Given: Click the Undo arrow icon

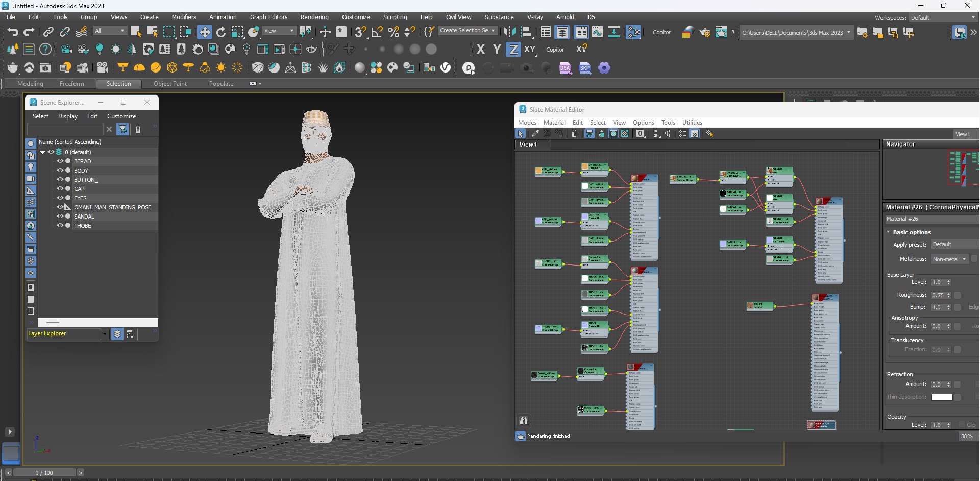Looking at the screenshot, I should [13, 32].
